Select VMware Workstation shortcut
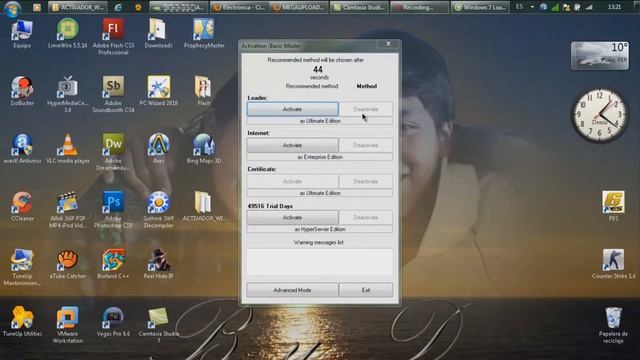The height and width of the screenshot is (360, 640). 68,324
